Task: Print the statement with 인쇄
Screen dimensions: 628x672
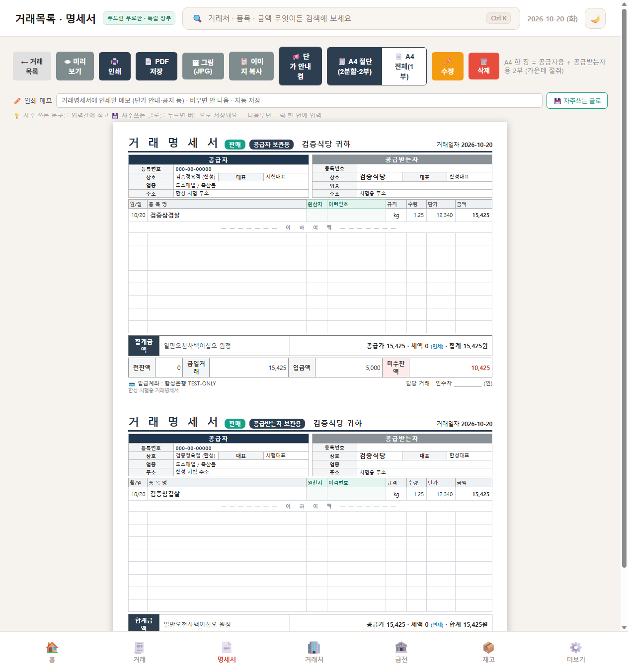Action: click(115, 66)
